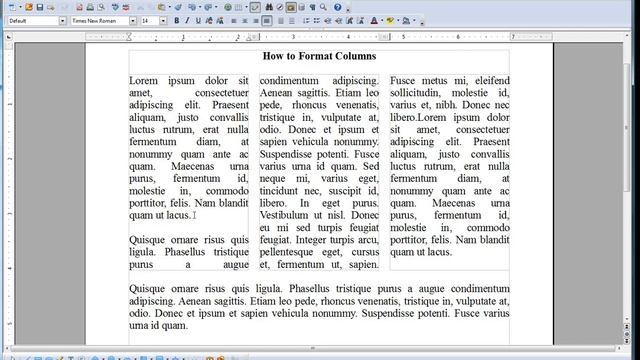Click the vertical scrollbar thumb
The width and height of the screenshot is (640, 360).
(627, 127)
